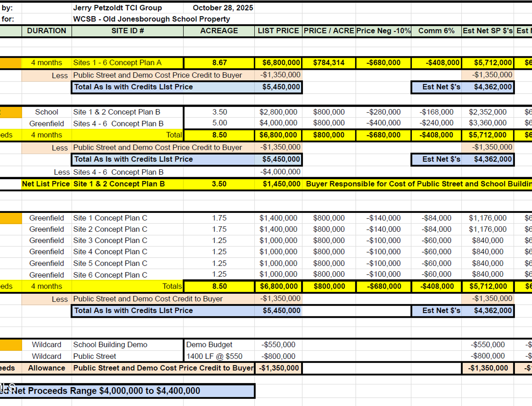Click -$550,000 beside Demo Budget

(x=278, y=345)
